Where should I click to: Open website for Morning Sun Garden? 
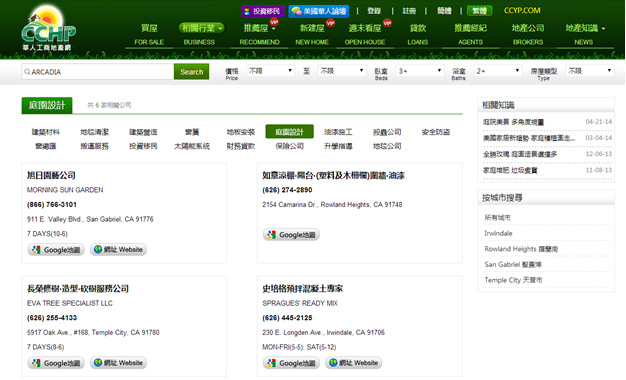119,249
